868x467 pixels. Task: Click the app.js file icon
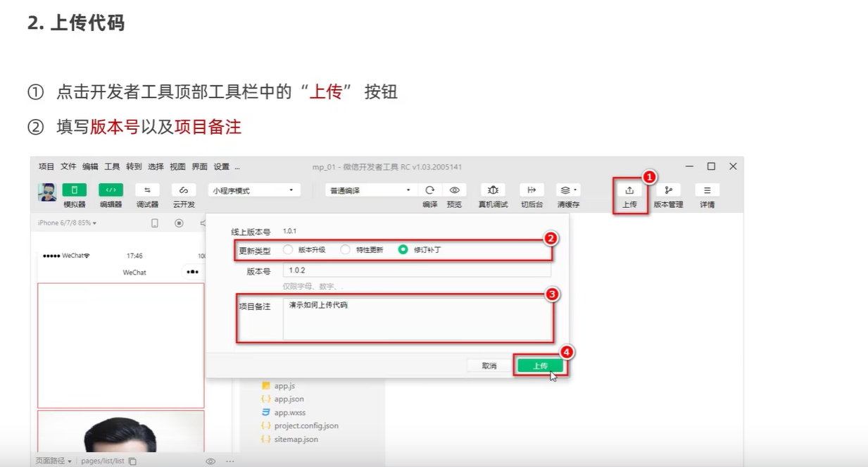pos(266,386)
